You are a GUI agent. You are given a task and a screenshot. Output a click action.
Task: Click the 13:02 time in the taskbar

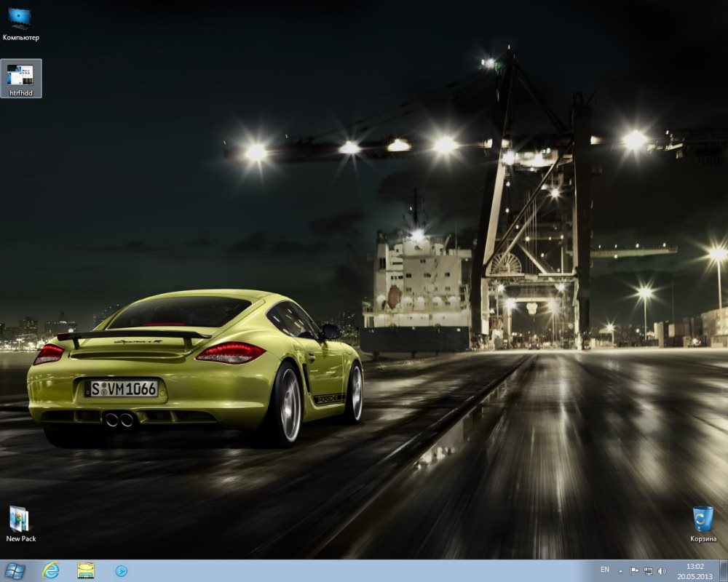(x=695, y=566)
